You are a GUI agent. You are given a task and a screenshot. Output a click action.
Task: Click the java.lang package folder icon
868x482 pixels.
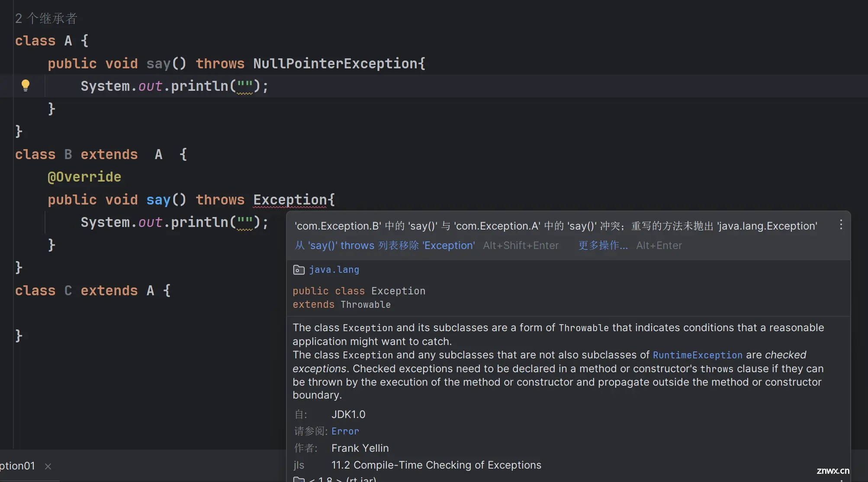[299, 270]
